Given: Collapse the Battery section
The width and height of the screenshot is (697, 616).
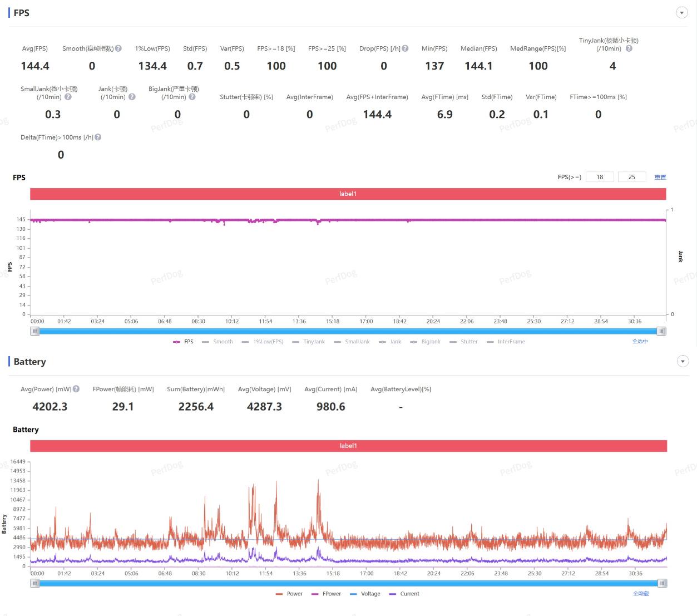Looking at the screenshot, I should pos(682,362).
